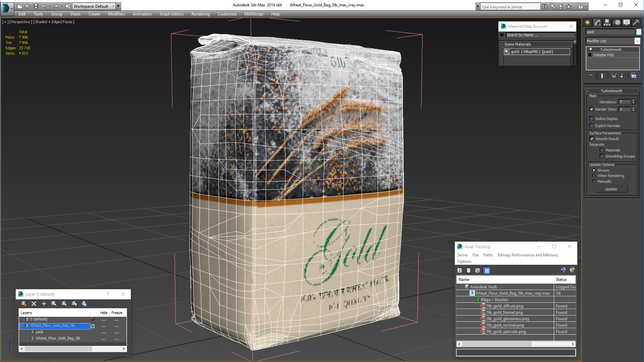Image resolution: width=644 pixels, height=362 pixels.
Task: Toggle Smooth Result checkbox
Action: [592, 138]
